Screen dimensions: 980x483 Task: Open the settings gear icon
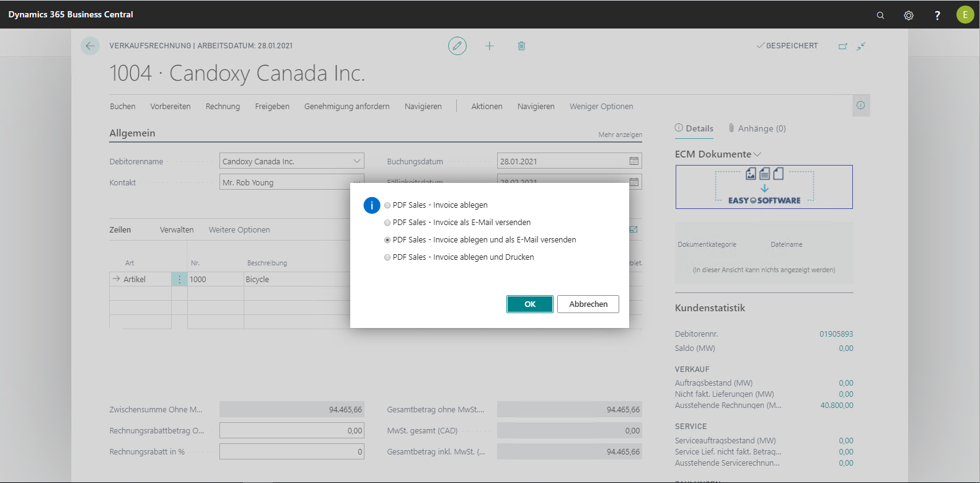(x=909, y=15)
